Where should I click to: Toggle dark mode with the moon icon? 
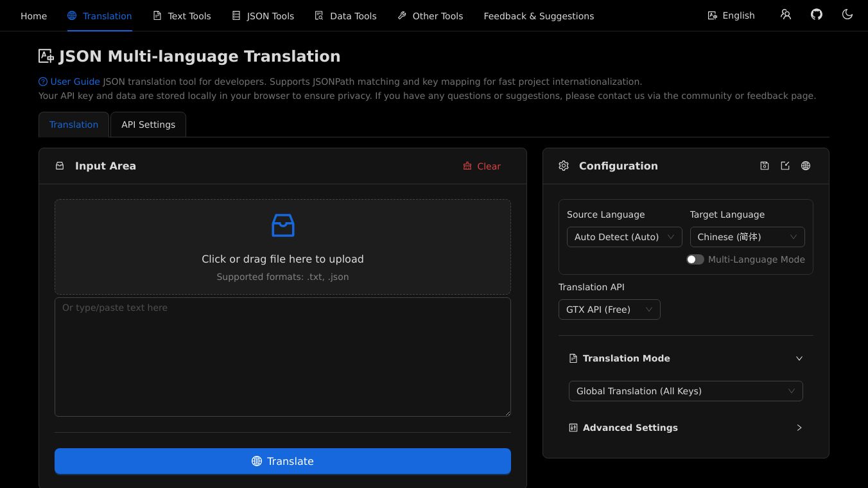[x=847, y=15]
